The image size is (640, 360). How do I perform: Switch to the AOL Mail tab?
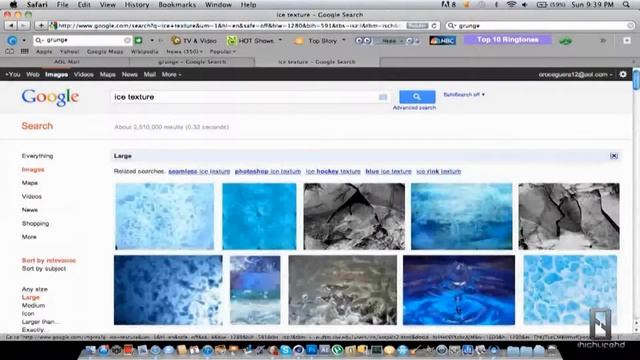(x=67, y=62)
